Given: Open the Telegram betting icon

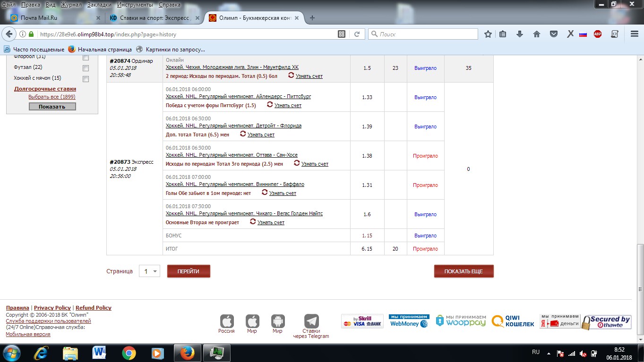Looking at the screenshot, I should pos(311,321).
